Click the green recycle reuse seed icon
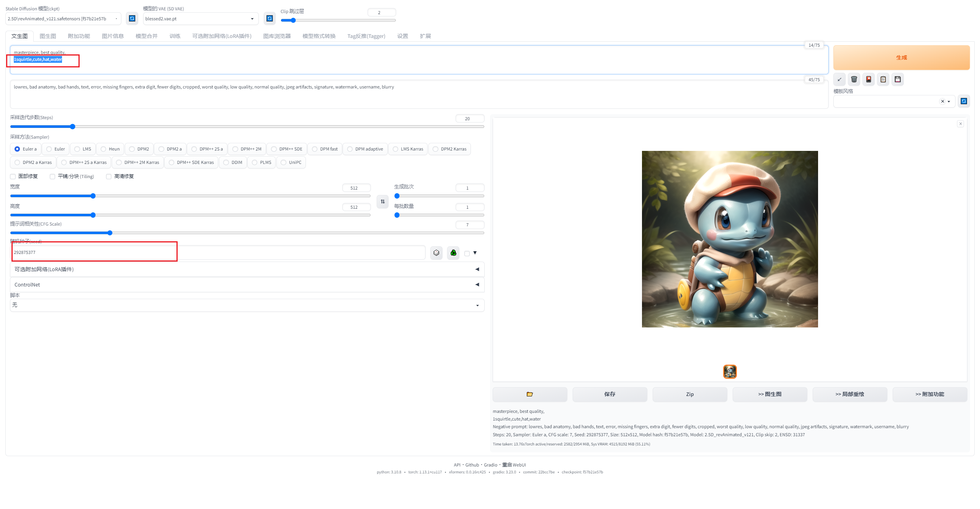The width and height of the screenshot is (980, 509). point(453,253)
